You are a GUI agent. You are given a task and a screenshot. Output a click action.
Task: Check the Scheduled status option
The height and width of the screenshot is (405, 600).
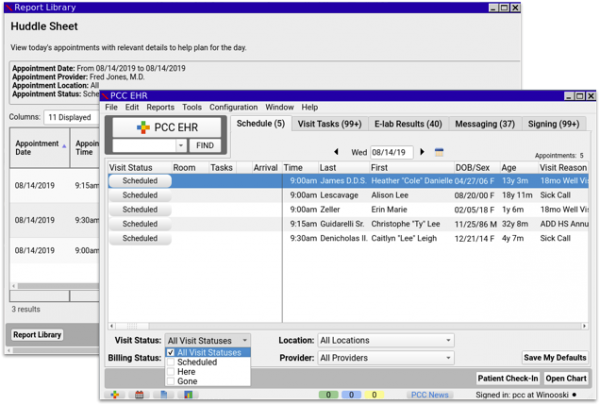[x=171, y=362]
